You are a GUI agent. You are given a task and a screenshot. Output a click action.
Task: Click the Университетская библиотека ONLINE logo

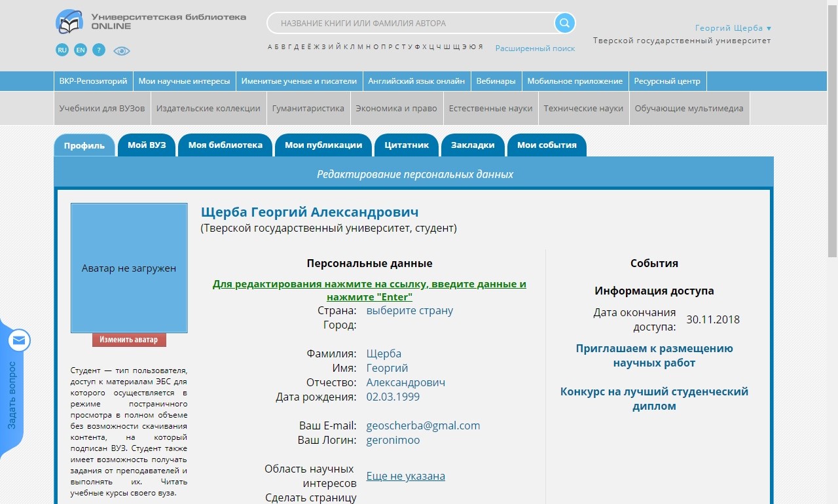(151, 22)
